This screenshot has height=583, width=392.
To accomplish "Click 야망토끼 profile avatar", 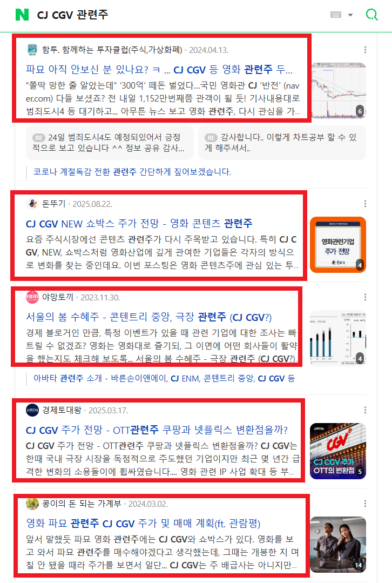I will [32, 297].
